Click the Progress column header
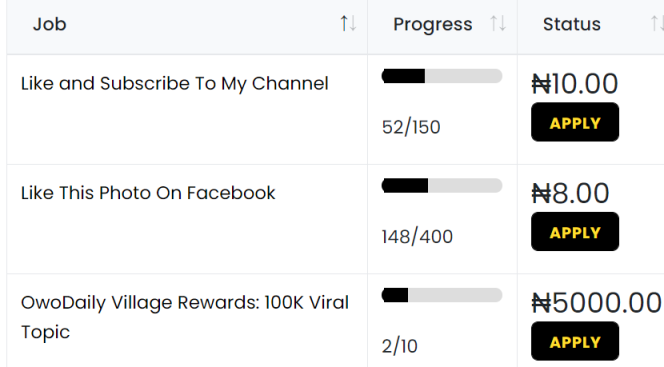The width and height of the screenshot is (664, 367). pyautogui.click(x=432, y=24)
